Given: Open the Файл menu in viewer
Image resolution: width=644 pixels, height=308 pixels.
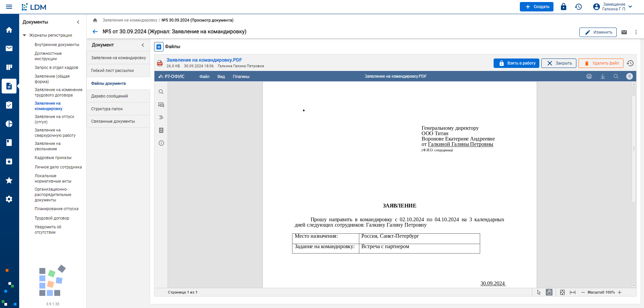Looking at the screenshot, I should click(204, 77).
